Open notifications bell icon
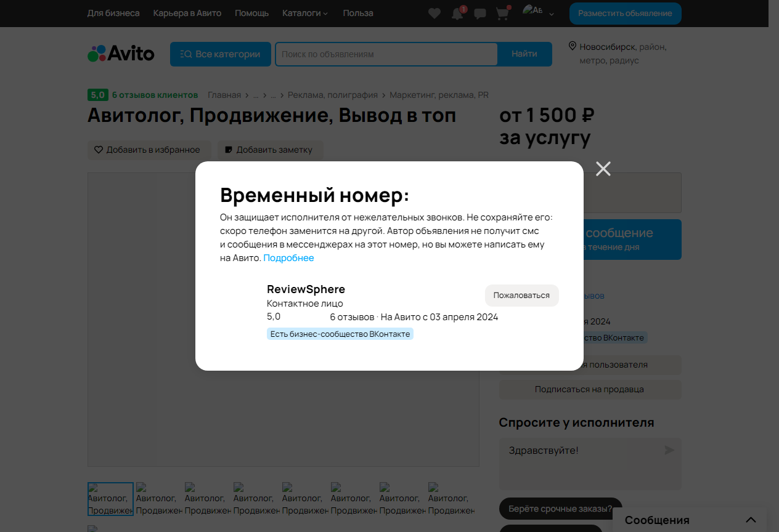Screen dimensions: 779x532 tap(457, 14)
